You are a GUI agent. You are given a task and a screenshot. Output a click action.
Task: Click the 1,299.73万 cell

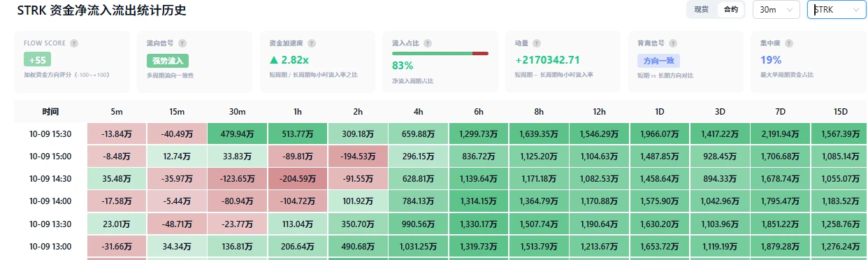click(x=479, y=133)
